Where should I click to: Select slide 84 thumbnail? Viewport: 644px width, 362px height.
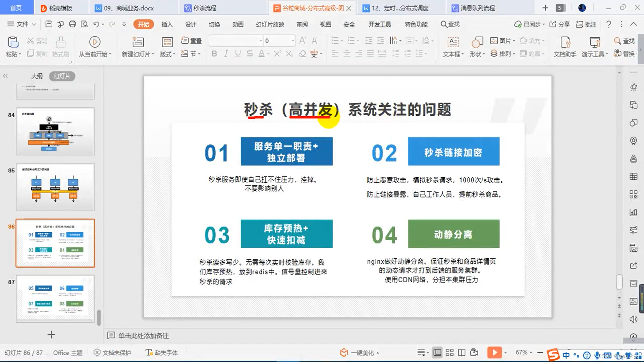point(55,131)
